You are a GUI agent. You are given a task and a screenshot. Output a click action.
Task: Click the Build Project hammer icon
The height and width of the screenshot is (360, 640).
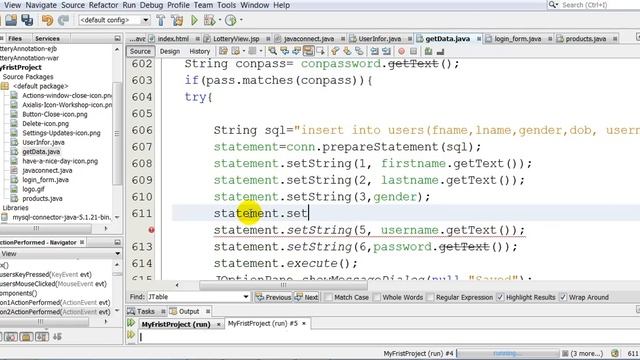(x=161, y=20)
